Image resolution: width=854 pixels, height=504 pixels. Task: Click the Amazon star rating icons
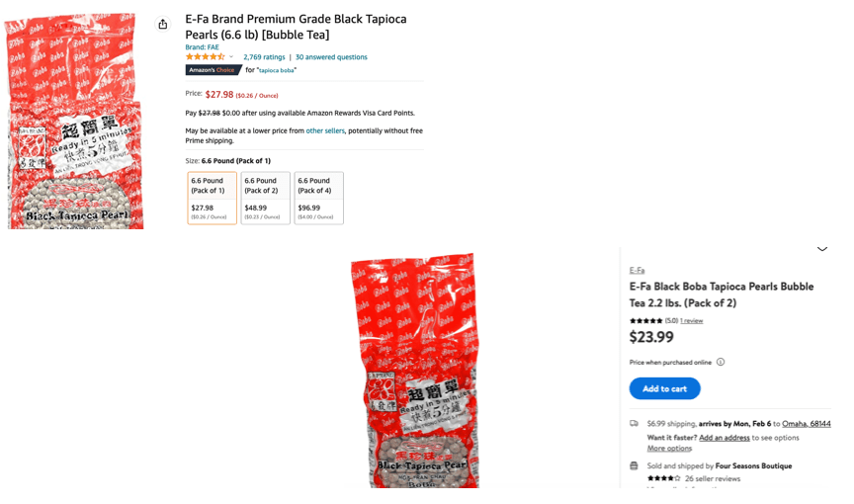pos(205,57)
